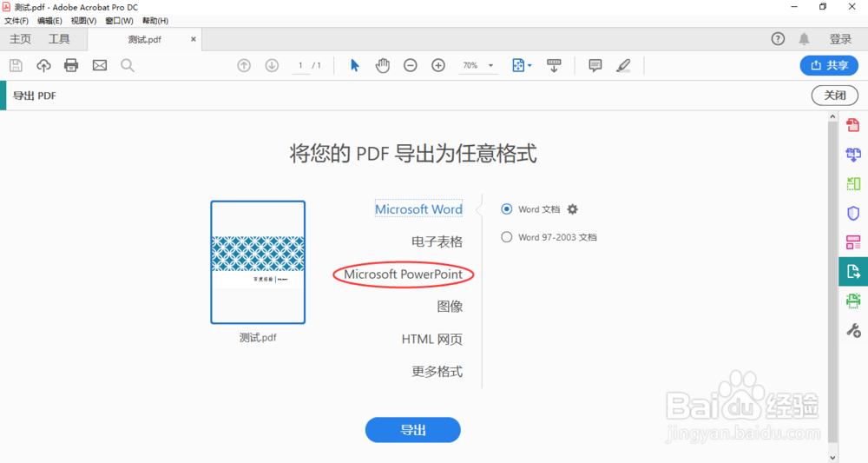Open green print production sidebar icon
The width and height of the screenshot is (868, 463).
click(853, 301)
